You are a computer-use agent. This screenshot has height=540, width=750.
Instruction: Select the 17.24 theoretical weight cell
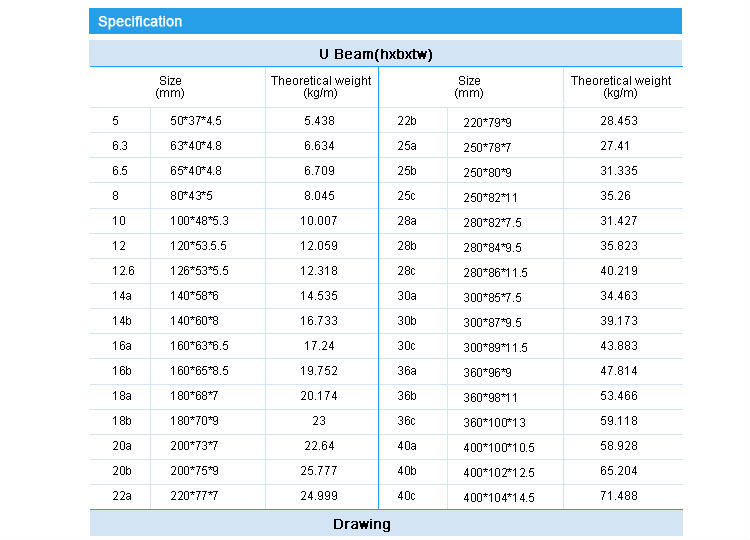coord(320,346)
